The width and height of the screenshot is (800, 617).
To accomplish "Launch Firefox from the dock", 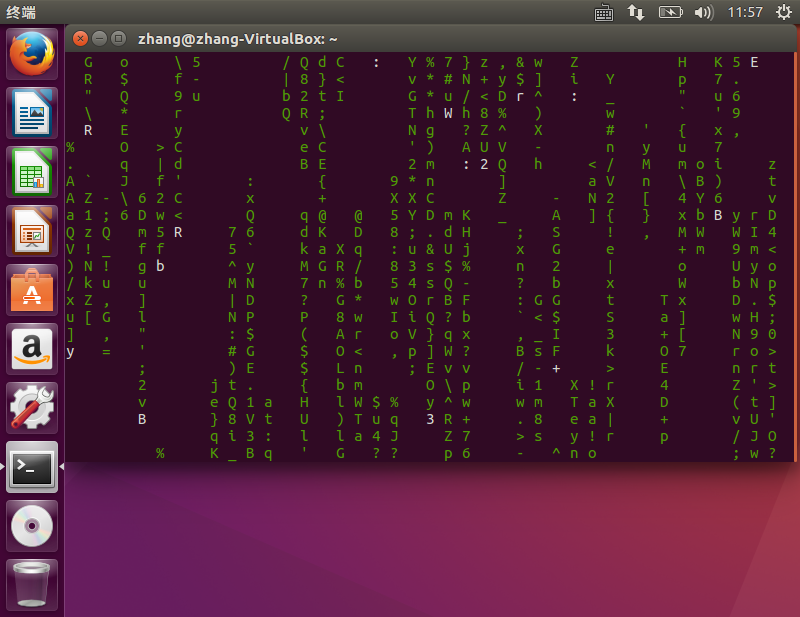I will click(32, 54).
